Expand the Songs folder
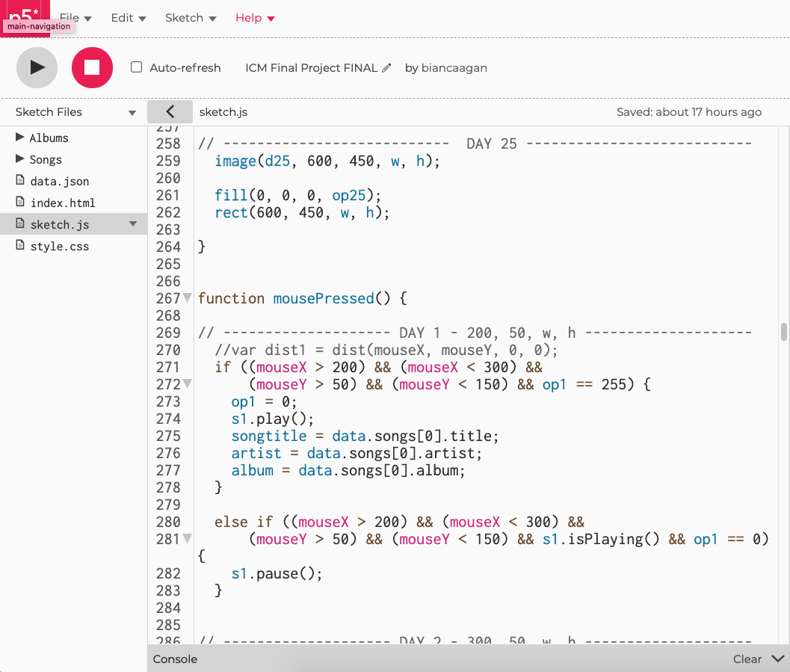 [x=20, y=159]
